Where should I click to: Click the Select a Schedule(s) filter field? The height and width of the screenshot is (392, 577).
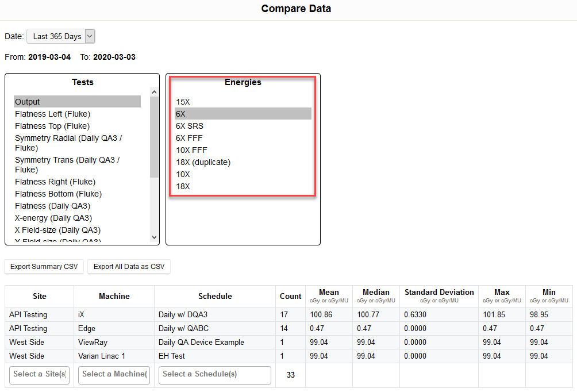click(x=215, y=375)
